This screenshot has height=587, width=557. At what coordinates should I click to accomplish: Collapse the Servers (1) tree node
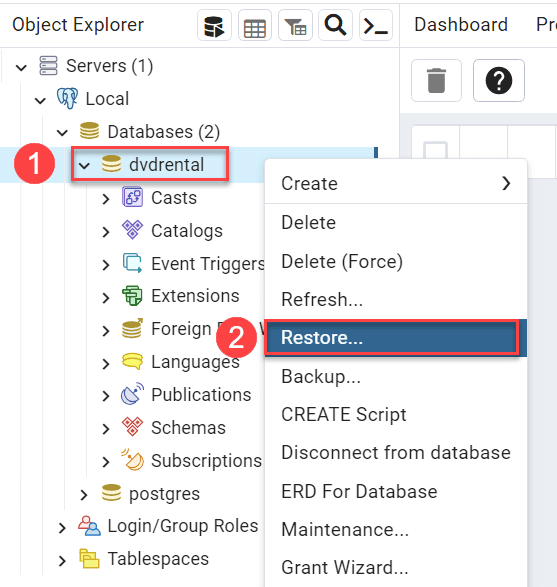(21, 67)
